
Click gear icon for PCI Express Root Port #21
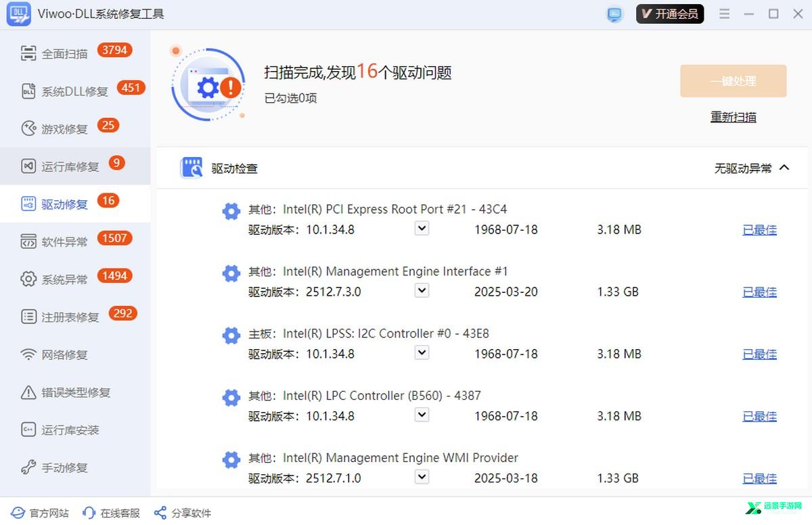pos(231,211)
